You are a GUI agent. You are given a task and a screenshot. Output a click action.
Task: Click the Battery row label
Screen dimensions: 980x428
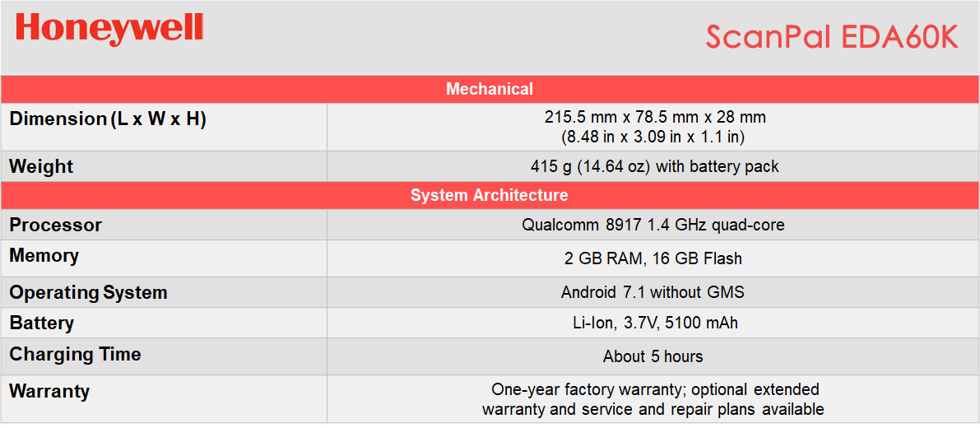[41, 323]
